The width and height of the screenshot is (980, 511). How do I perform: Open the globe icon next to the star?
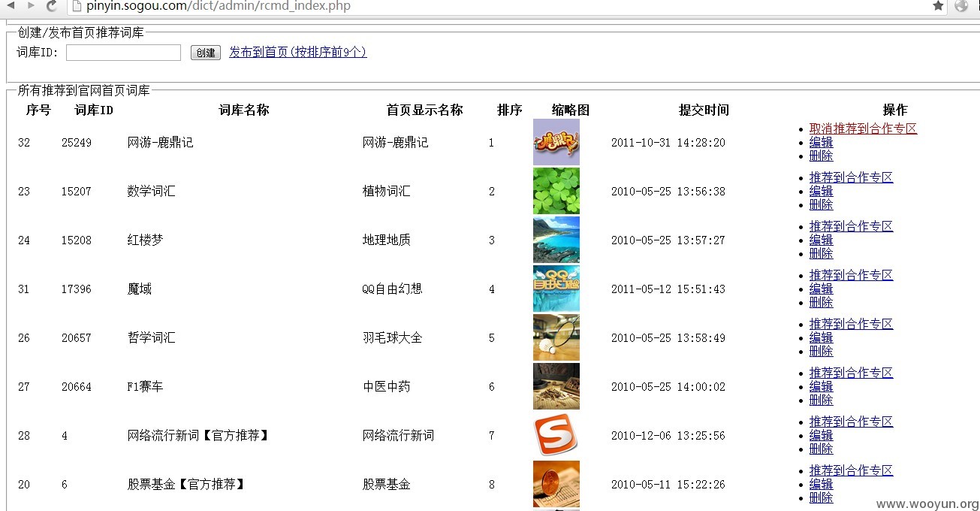[961, 6]
